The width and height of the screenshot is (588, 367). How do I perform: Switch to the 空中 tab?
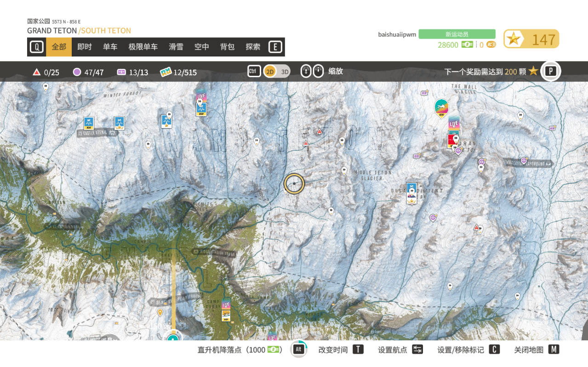pyautogui.click(x=202, y=47)
